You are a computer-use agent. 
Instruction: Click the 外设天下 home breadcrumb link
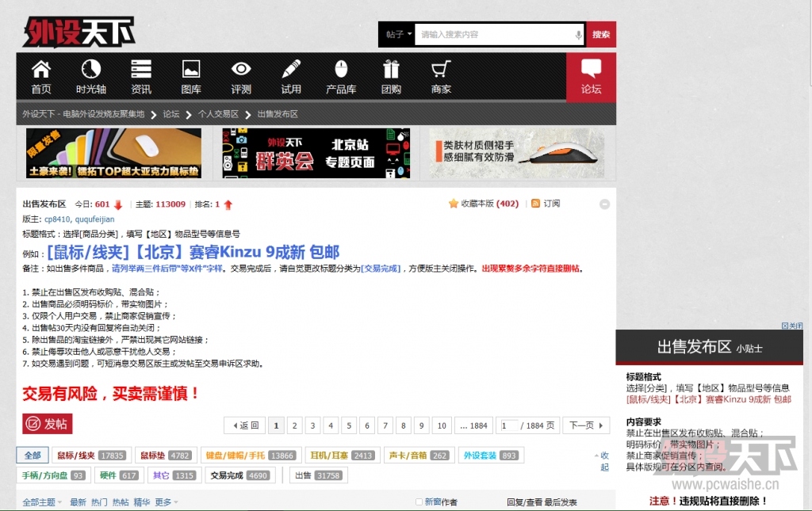pos(83,114)
